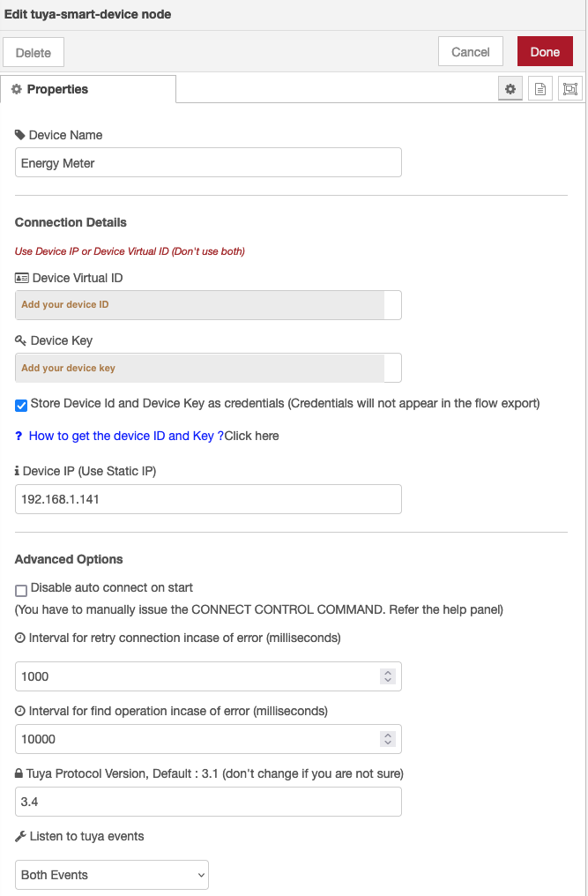
Task: Click the Device Virtual ID card icon
Action: (22, 278)
